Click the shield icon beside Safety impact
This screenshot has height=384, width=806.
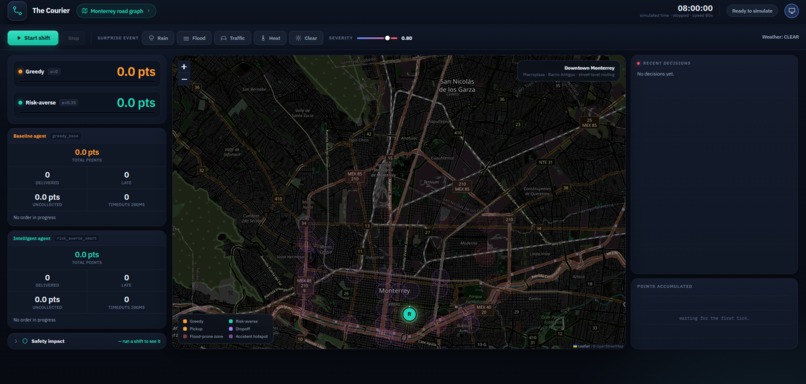tap(25, 341)
